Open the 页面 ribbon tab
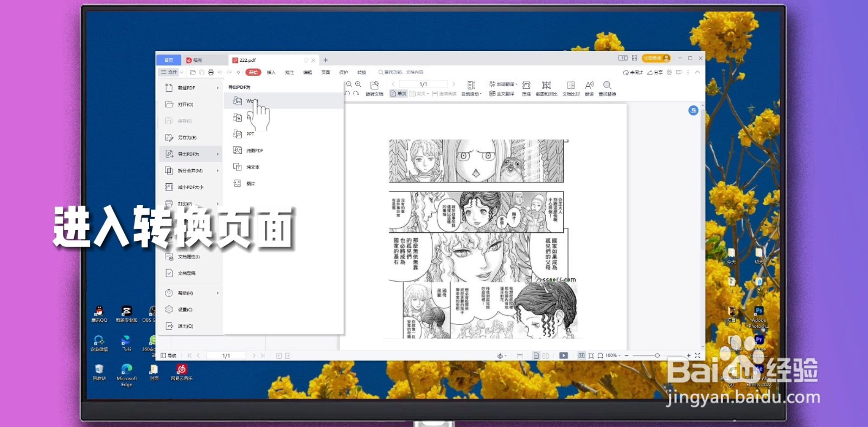 click(325, 72)
